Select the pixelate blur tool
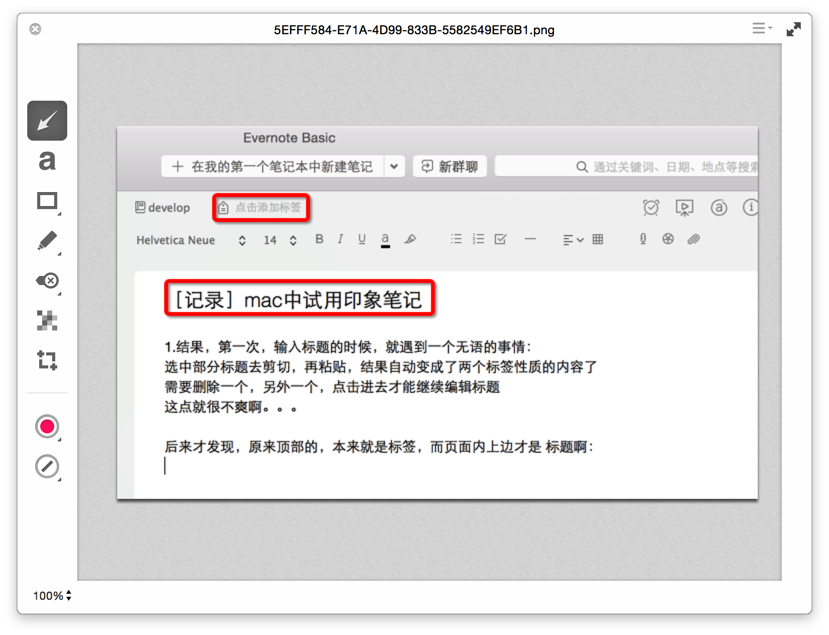Viewport: 829px width, 635px height. coord(47,320)
